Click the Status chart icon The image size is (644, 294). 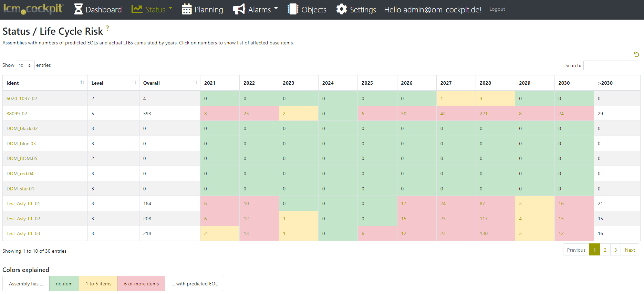(x=137, y=9)
